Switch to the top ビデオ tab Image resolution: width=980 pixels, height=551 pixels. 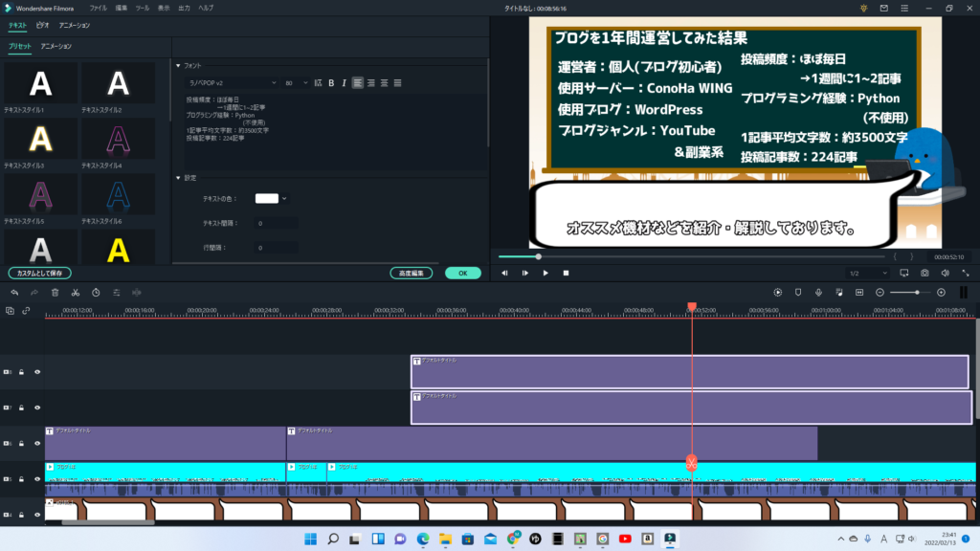tap(42, 26)
